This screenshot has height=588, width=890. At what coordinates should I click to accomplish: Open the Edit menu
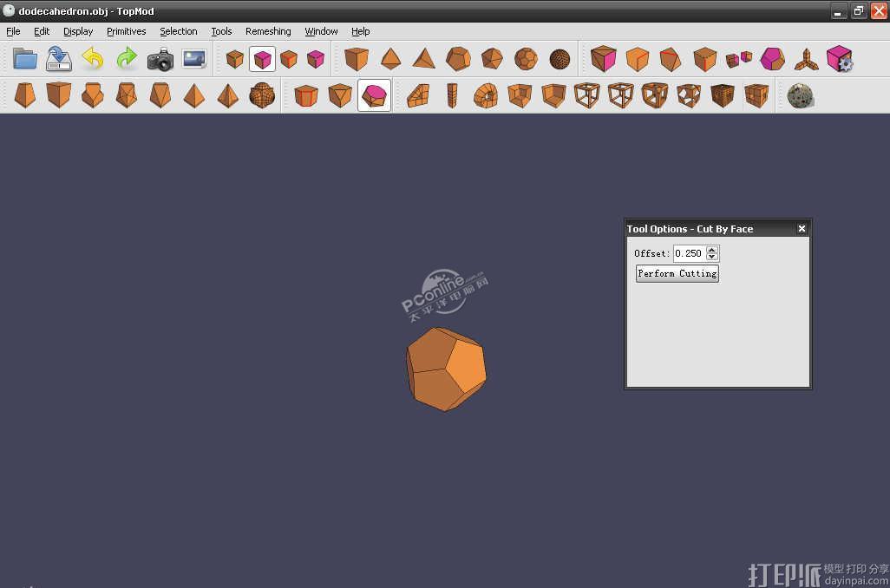coord(42,31)
